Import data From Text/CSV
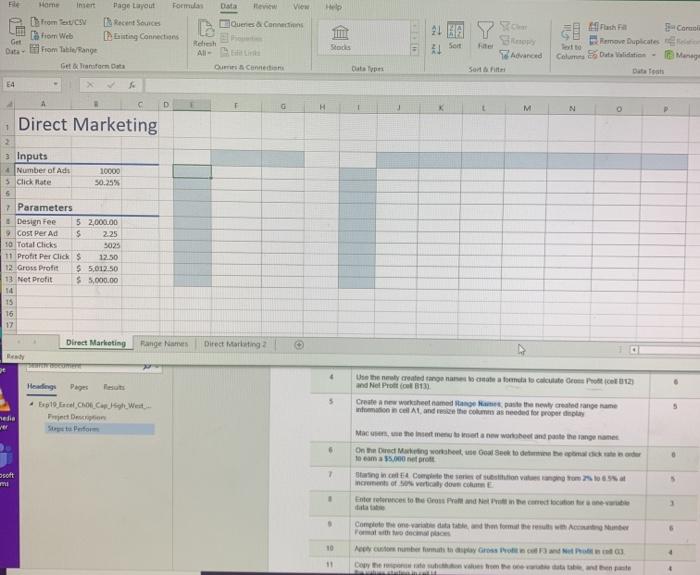This screenshot has height=575, width=700. [x=59, y=22]
